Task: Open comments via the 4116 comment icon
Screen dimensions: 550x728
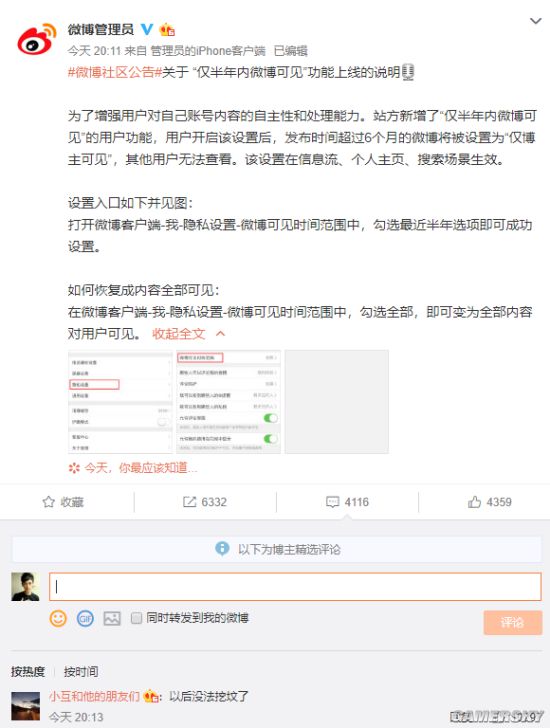Action: [332, 502]
